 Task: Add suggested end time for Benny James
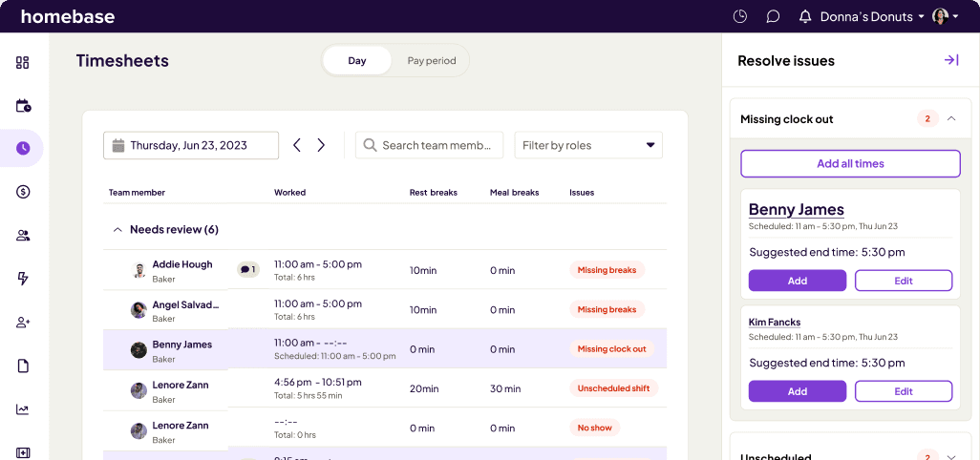797,281
